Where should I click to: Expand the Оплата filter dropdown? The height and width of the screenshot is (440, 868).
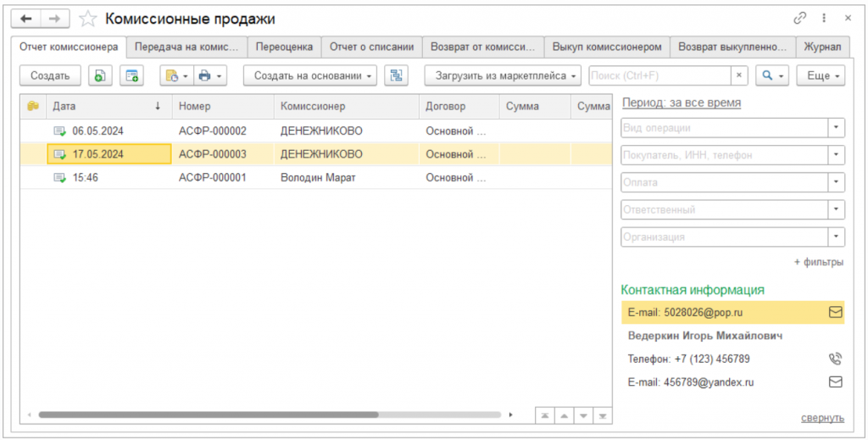point(837,182)
